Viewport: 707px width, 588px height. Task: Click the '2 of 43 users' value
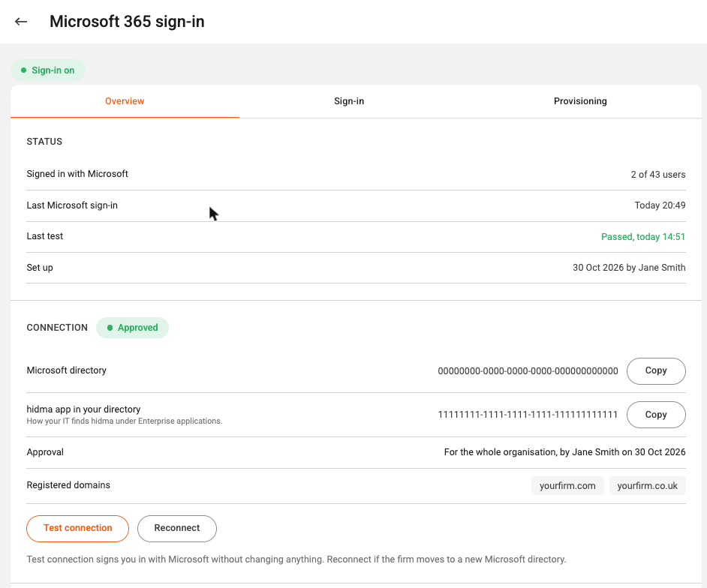658,174
